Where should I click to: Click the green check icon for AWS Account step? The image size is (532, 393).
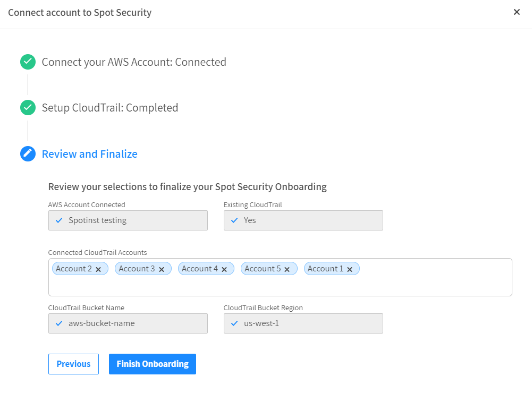point(28,62)
